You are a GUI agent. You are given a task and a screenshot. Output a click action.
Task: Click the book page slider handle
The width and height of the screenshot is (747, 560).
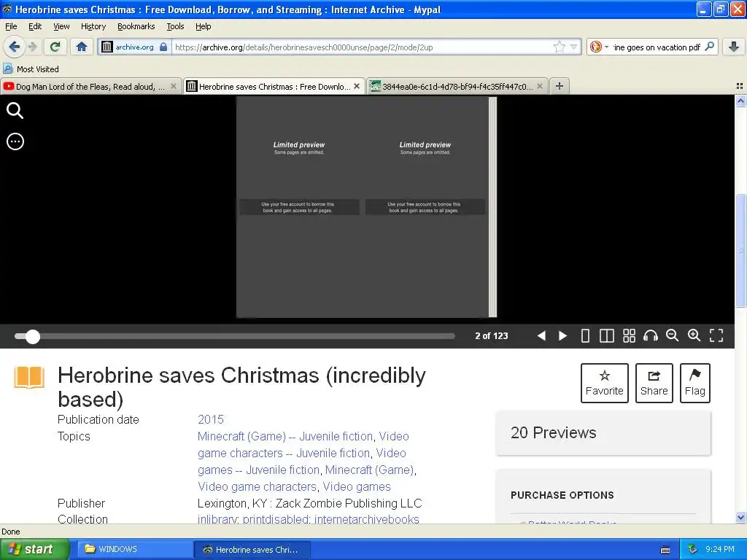(32, 336)
